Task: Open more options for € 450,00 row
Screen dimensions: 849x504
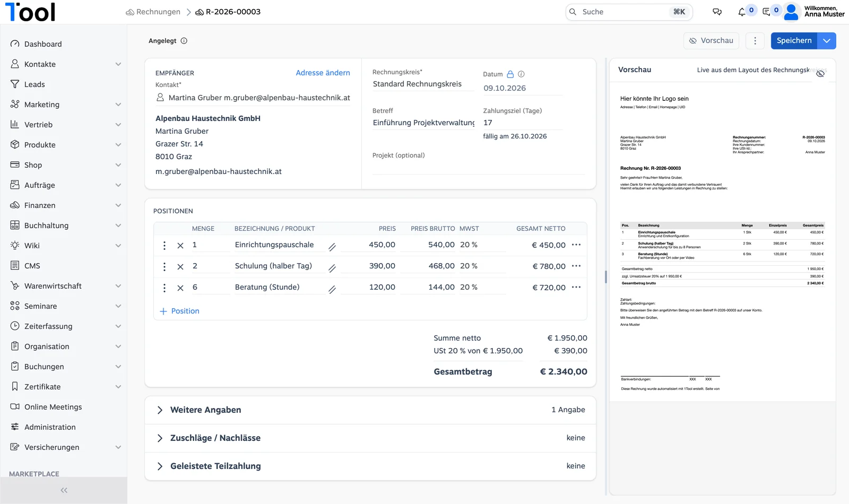Action: [x=576, y=245]
